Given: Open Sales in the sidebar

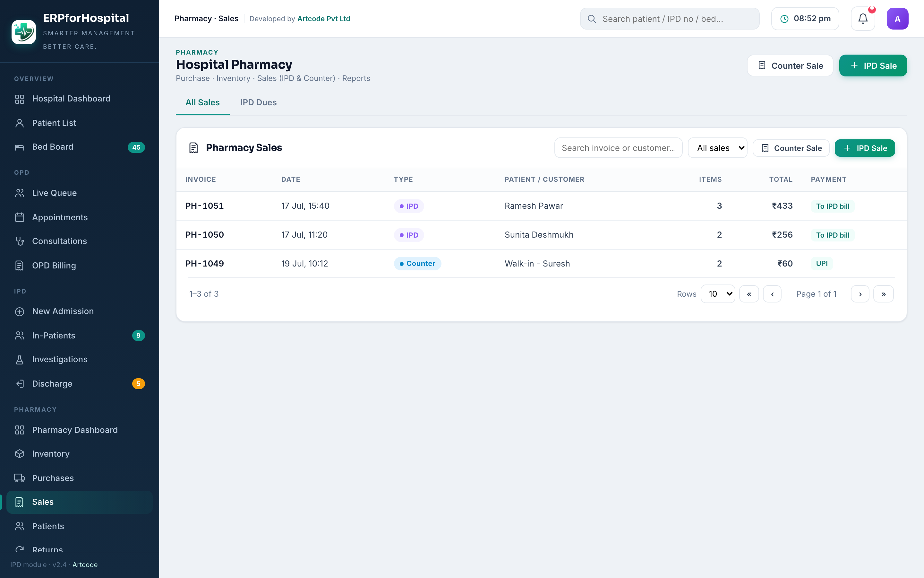Looking at the screenshot, I should 80,502.
